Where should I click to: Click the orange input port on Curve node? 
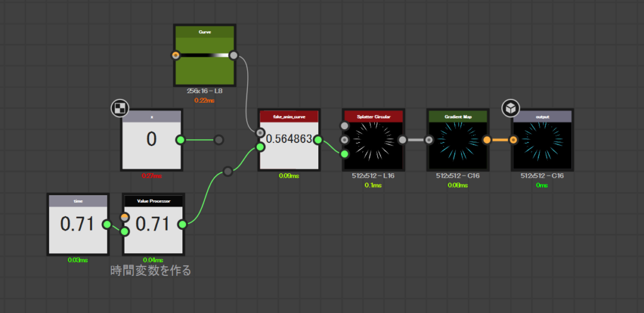176,55
